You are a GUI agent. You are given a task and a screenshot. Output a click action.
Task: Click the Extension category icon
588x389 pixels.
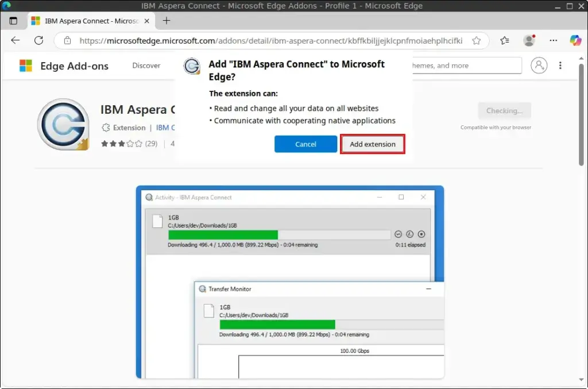click(x=106, y=128)
